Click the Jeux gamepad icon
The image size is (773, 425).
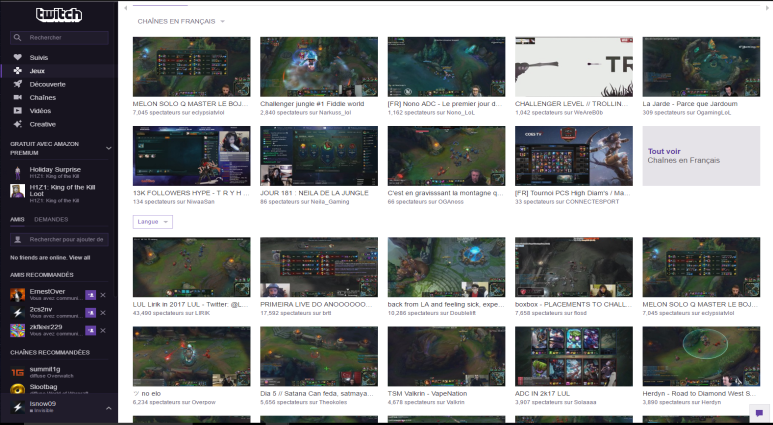pos(17,71)
